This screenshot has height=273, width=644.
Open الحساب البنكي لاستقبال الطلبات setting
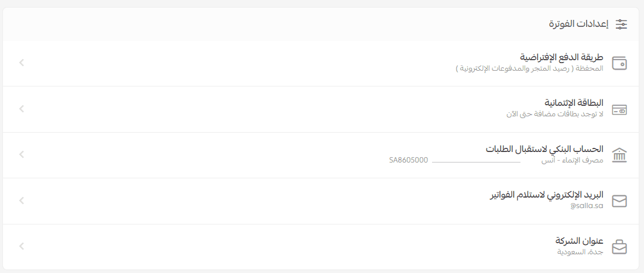tap(544, 149)
